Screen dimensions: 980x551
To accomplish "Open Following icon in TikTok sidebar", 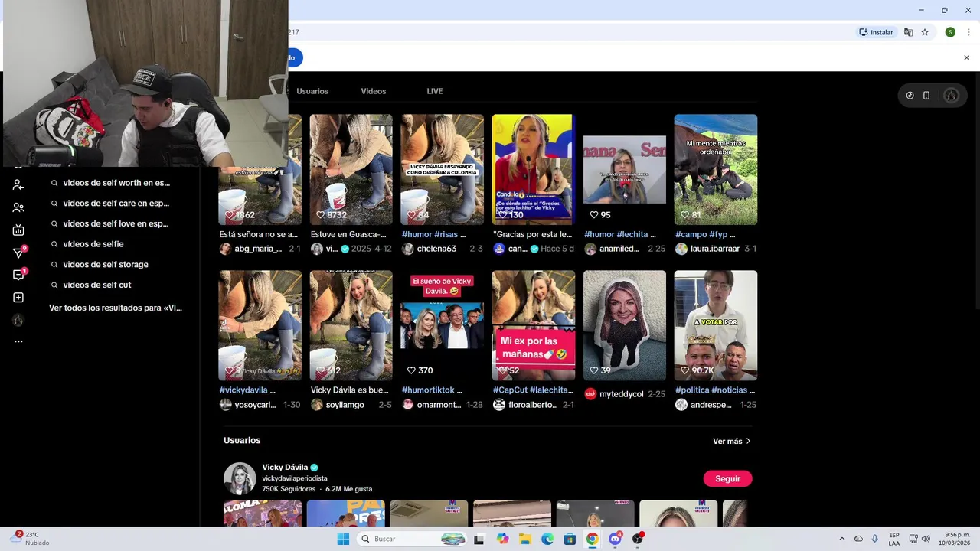I will (18, 185).
